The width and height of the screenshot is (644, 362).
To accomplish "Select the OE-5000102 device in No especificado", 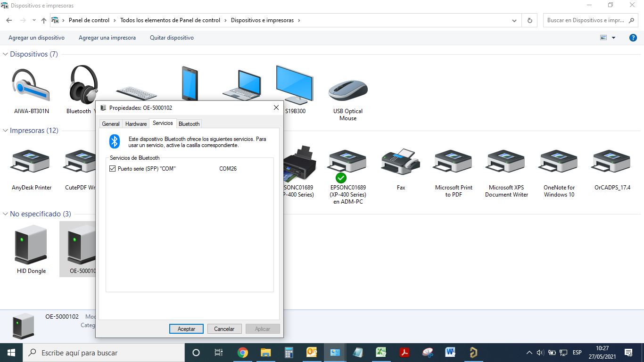I will (78, 249).
